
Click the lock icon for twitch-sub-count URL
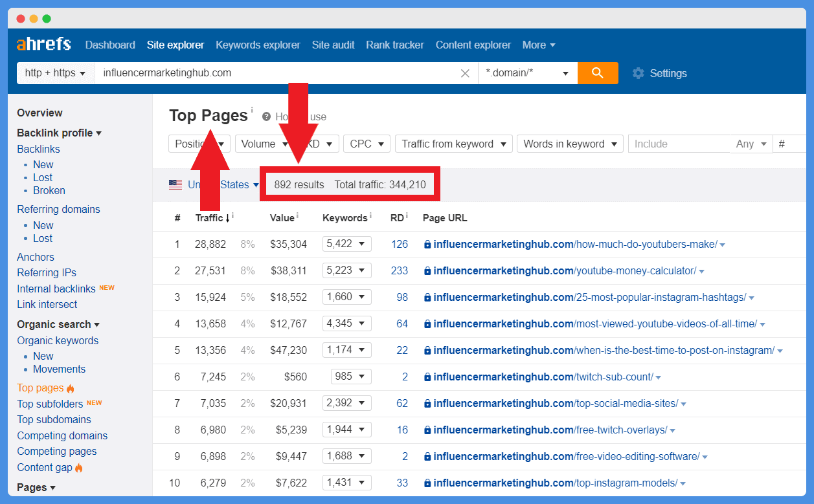427,377
